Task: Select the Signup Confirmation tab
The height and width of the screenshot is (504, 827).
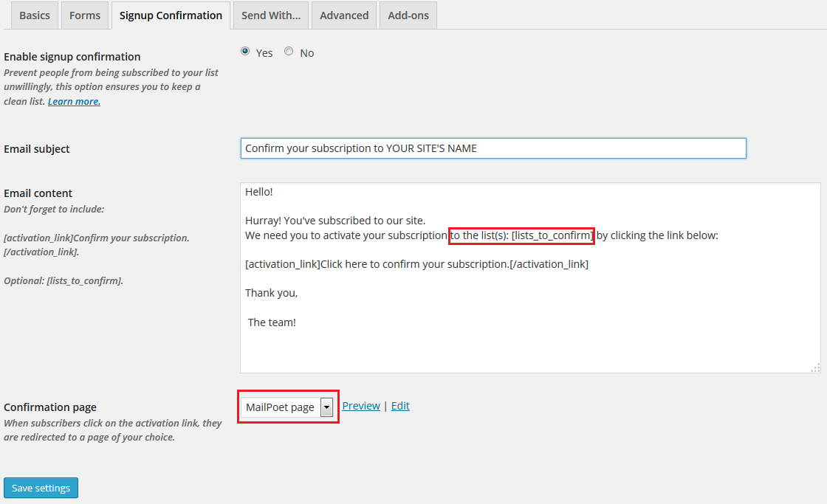Action: coord(171,15)
